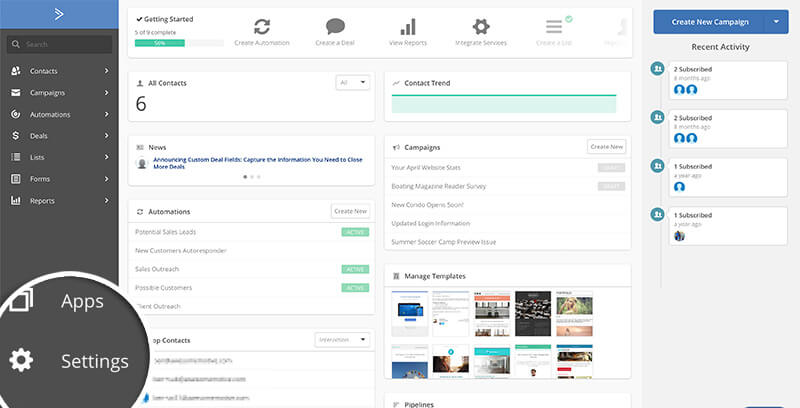Click the View Reports bar chart icon
800x408 pixels.
(408, 27)
